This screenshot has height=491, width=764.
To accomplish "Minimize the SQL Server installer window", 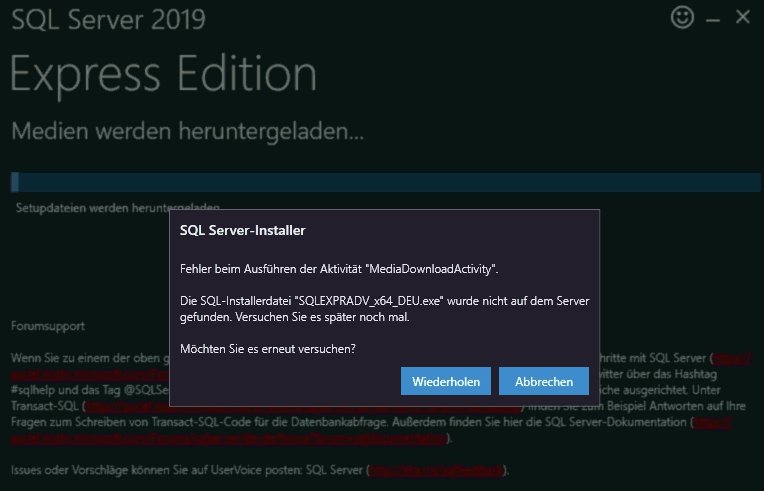I will click(713, 19).
